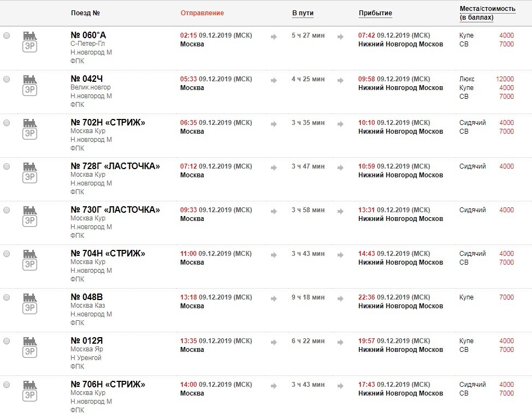532x419 pixels.
Task: Click the ЭР icon beside train № 042Ч
Action: coord(30,86)
